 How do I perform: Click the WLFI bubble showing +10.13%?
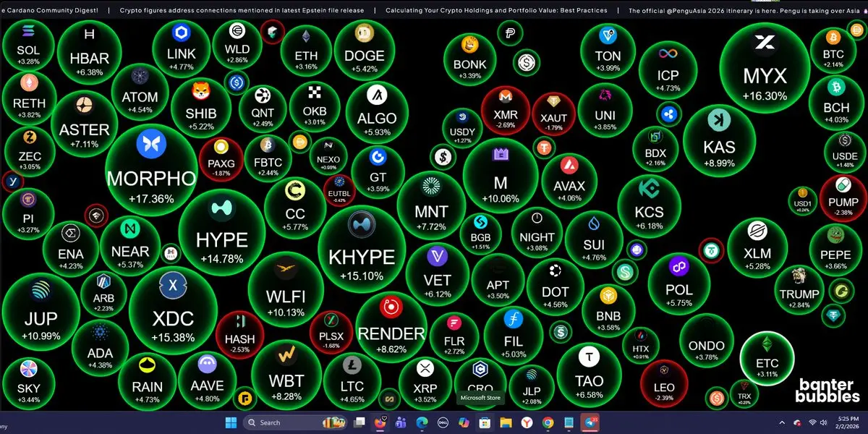286,289
